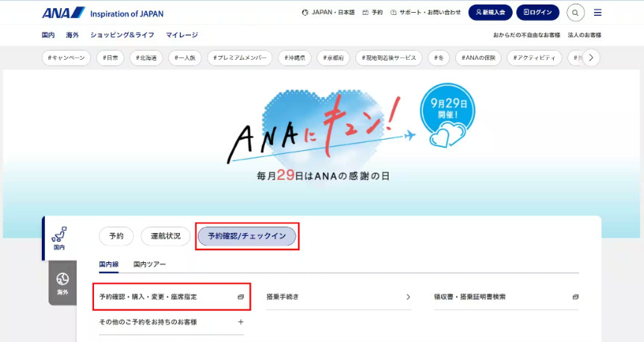
Task: Switch to the 運航状況 pill tab
Action: point(166,236)
